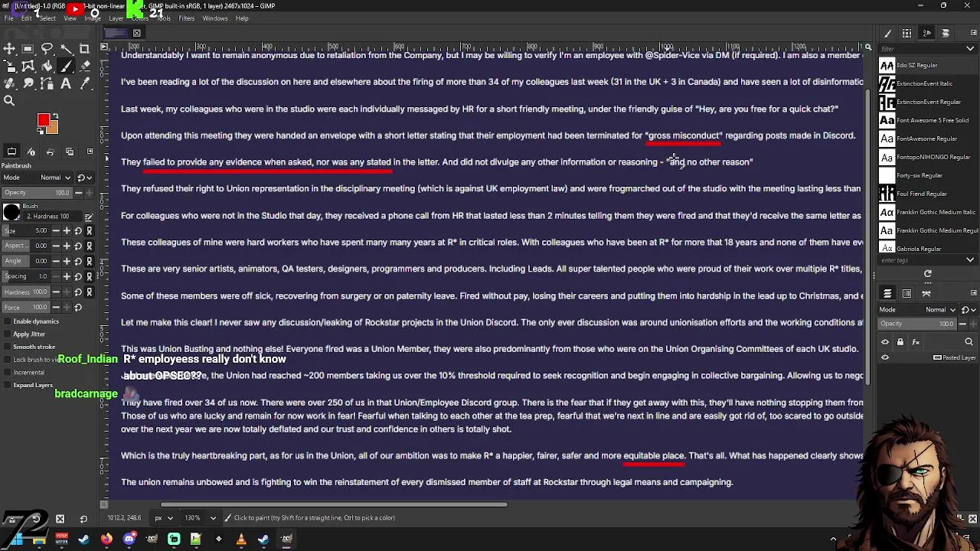Click the tan background color swatch

(x=54, y=127)
